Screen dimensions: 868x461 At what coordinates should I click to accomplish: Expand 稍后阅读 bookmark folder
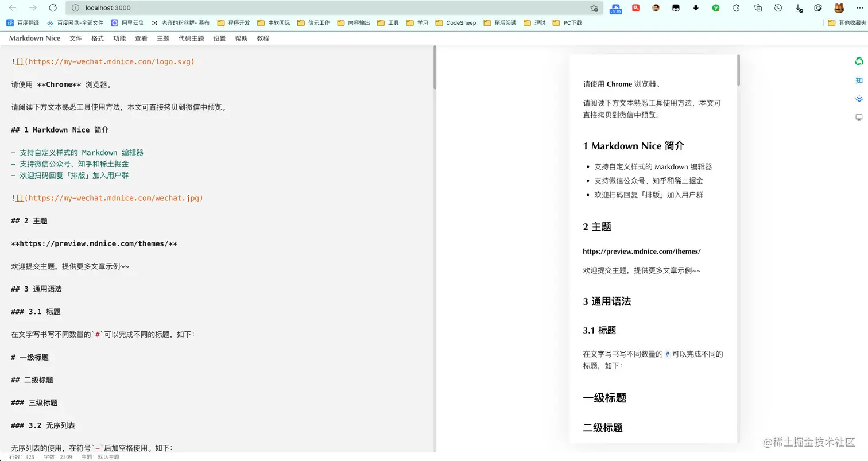click(x=500, y=23)
